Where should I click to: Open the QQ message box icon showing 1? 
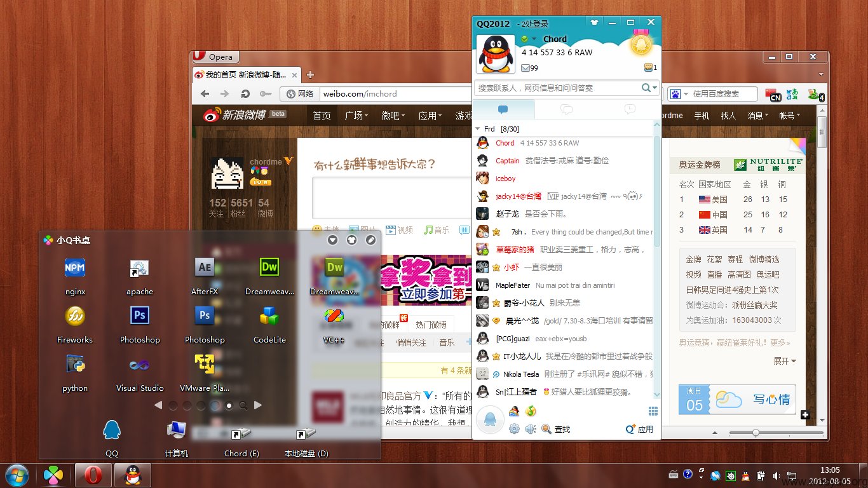pyautogui.click(x=650, y=68)
